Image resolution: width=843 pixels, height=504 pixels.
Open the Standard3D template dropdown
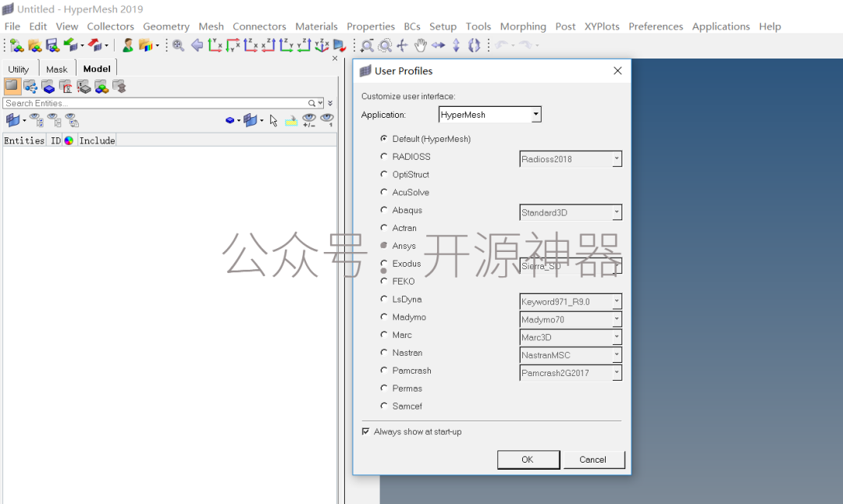(571, 213)
